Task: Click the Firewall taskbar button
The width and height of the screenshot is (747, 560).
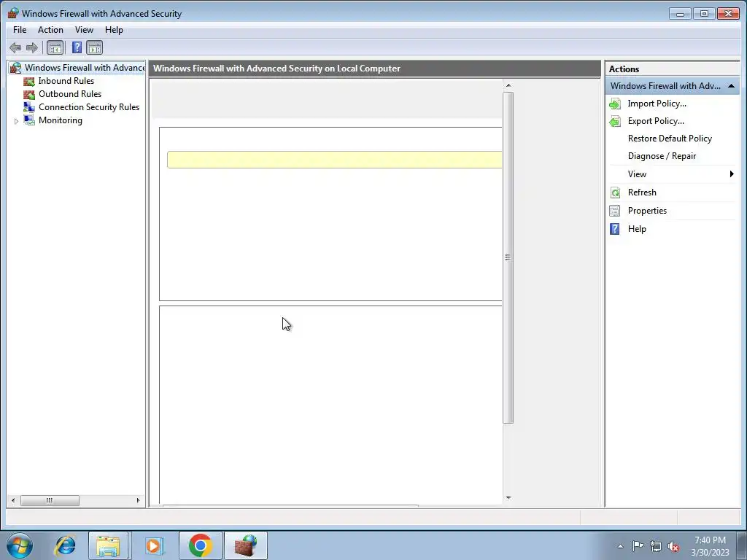Action: [246, 545]
